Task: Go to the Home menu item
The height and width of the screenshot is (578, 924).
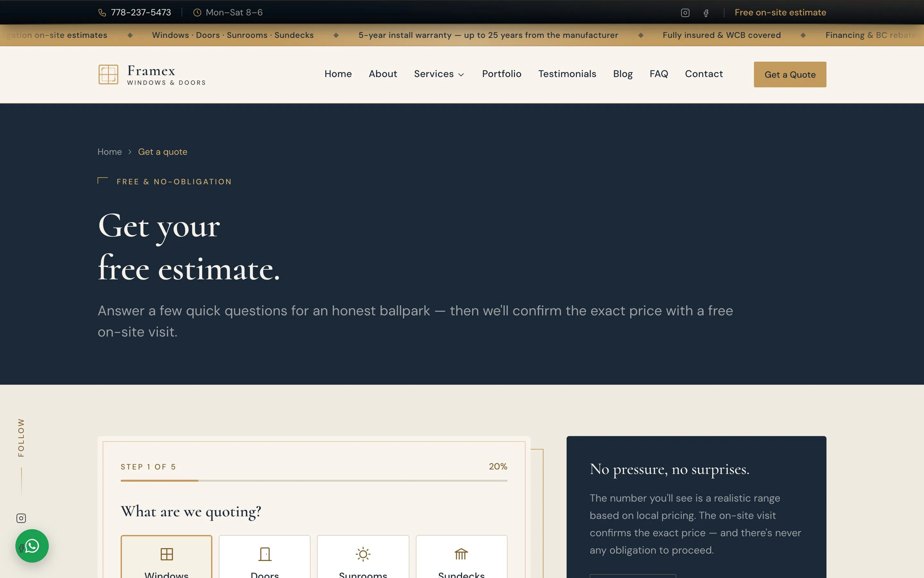Action: pos(338,74)
